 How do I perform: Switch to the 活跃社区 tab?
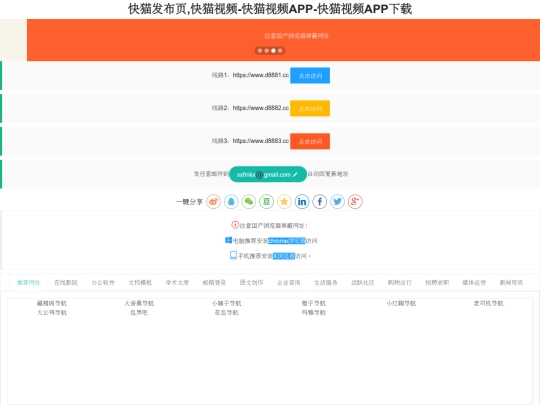pos(363,283)
